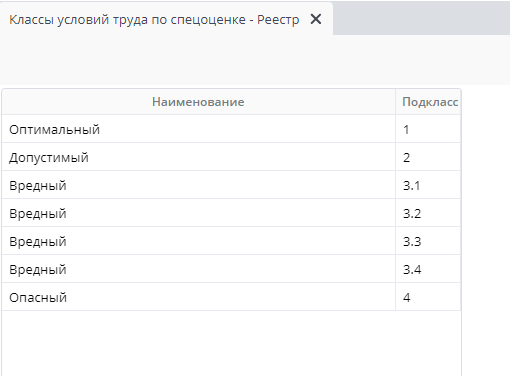The width and height of the screenshot is (510, 376).
Task: Sort by Наименование column header
Action: [198, 102]
